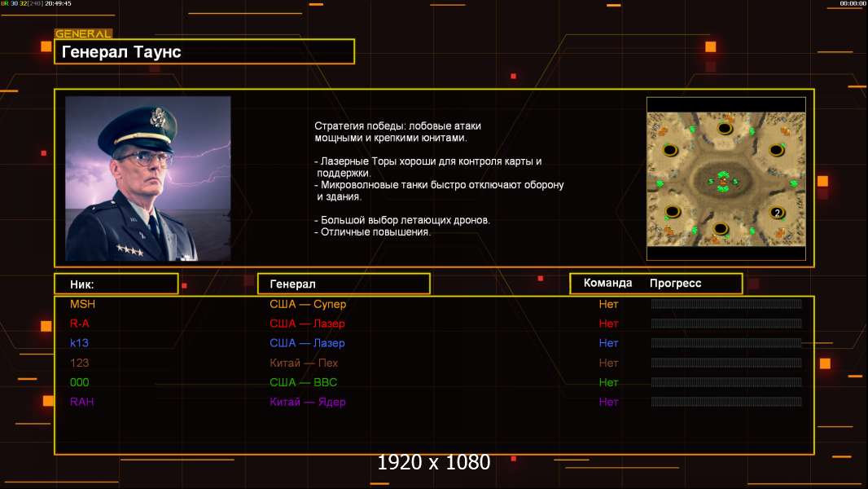
Task: Click MSH's loading progress bar
Action: [x=726, y=303]
